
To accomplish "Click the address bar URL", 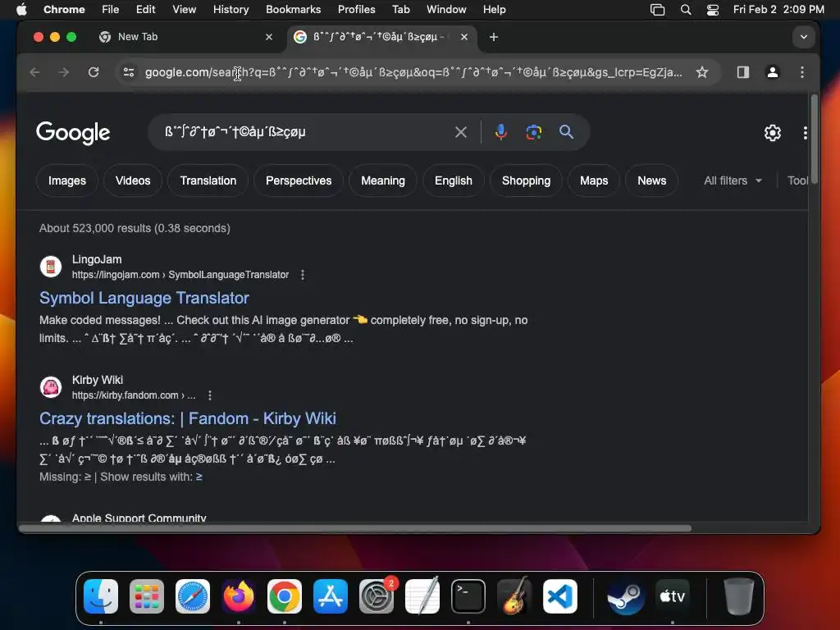I will [413, 72].
